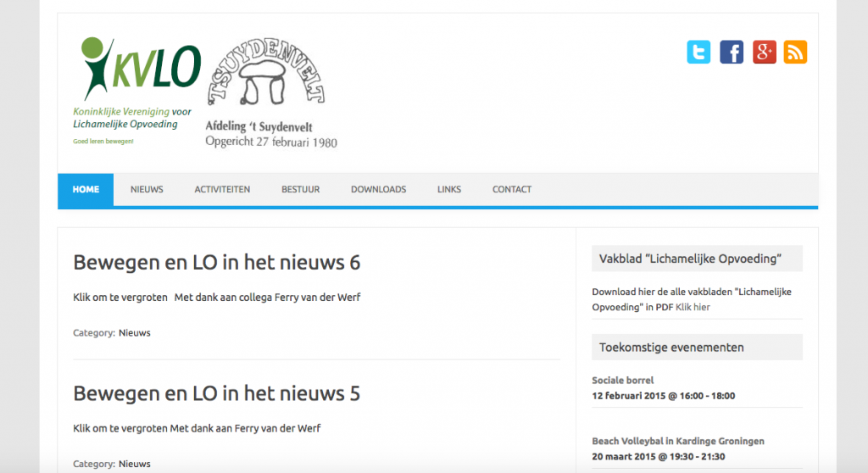Open article 'Bewegen en LO in het nieuws 5'
Screen dimensions: 868x473
[216, 394]
